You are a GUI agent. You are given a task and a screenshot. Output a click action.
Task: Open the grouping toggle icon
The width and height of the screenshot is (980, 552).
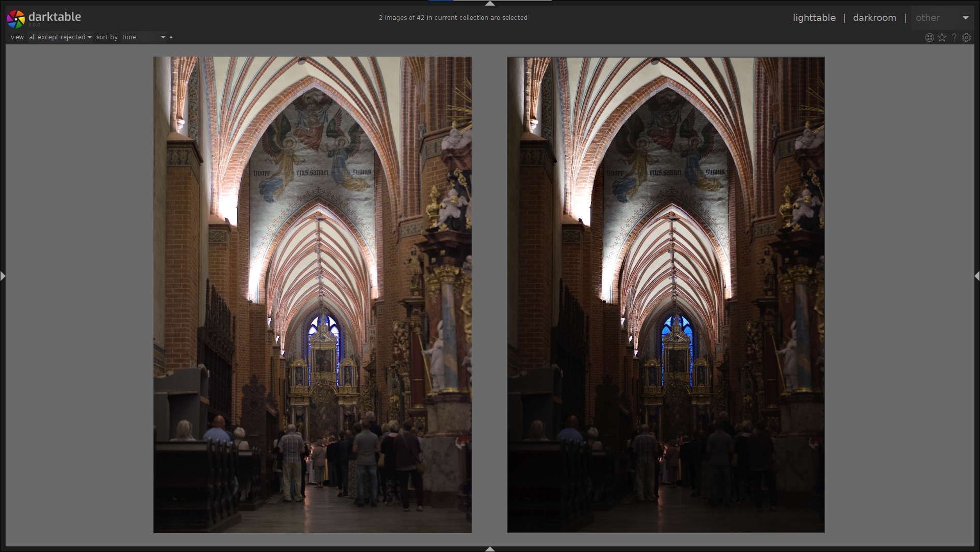[930, 37]
